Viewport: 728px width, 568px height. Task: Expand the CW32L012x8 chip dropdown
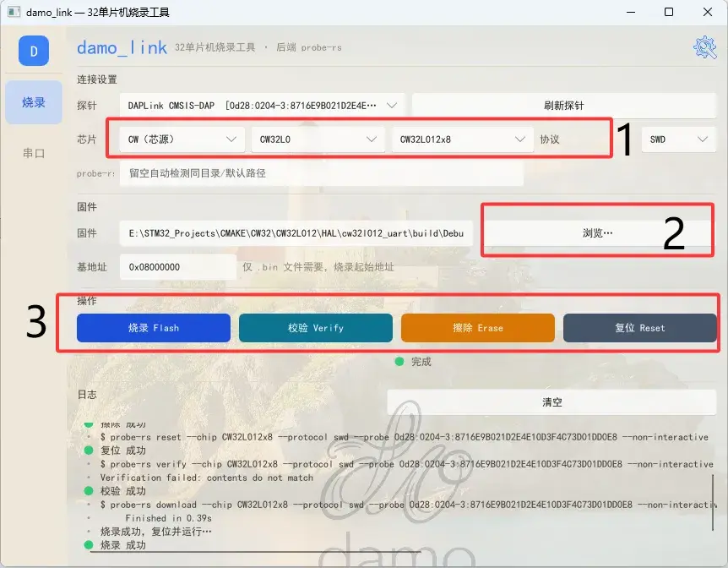pos(463,139)
